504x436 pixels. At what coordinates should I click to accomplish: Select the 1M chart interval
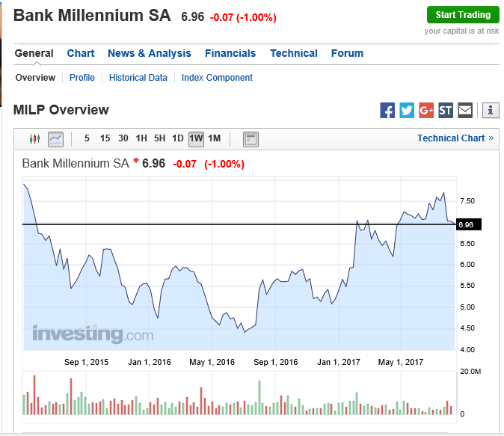215,138
